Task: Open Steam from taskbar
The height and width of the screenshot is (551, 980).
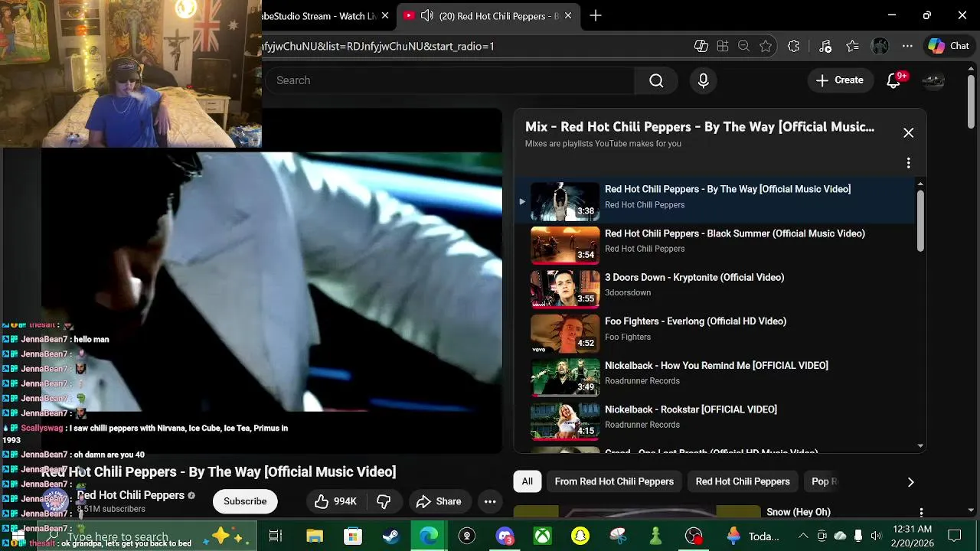Action: (390, 536)
